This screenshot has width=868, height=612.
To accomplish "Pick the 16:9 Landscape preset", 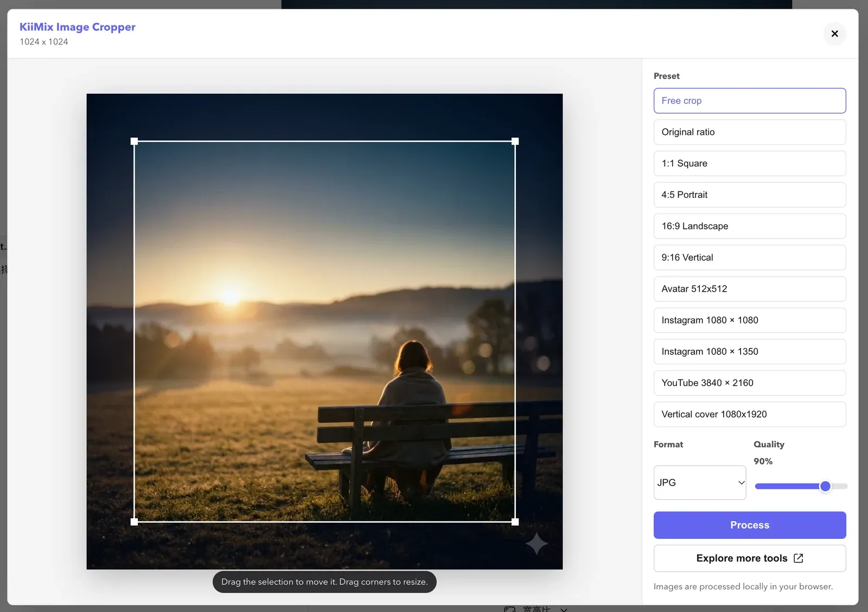I will (750, 226).
